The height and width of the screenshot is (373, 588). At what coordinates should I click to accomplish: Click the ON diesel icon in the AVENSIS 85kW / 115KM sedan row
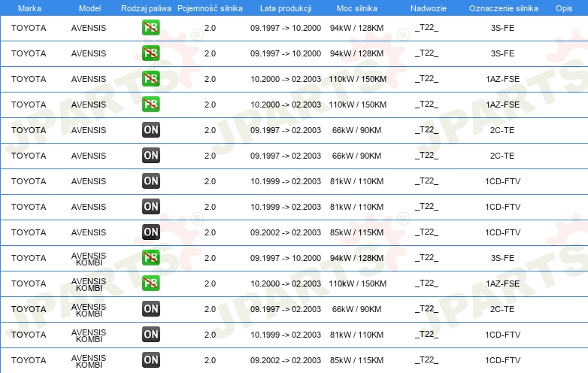tap(151, 232)
